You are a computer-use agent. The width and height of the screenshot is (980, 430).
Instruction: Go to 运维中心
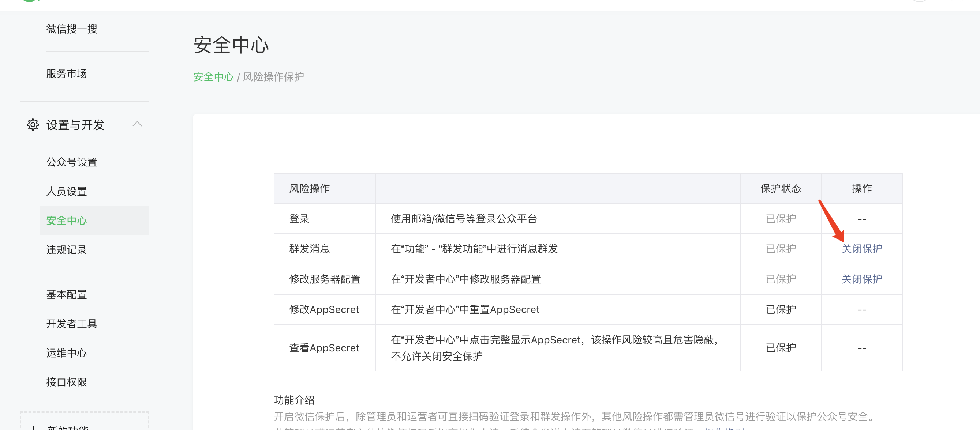pyautogui.click(x=67, y=353)
